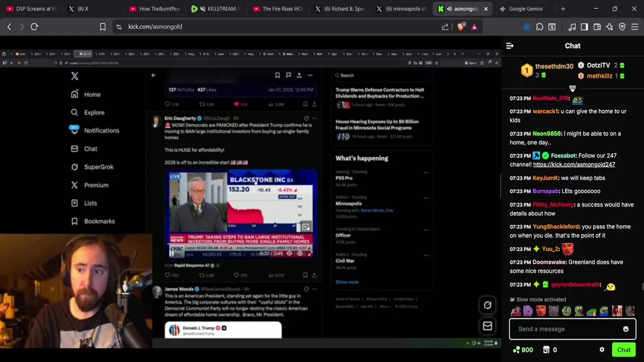
Task: Click username Neon9856 in chat
Action: tap(546, 134)
